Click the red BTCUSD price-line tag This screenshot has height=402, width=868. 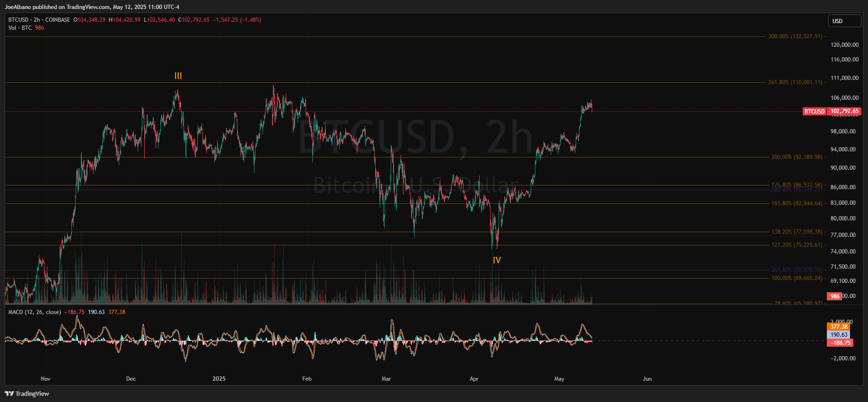click(814, 112)
